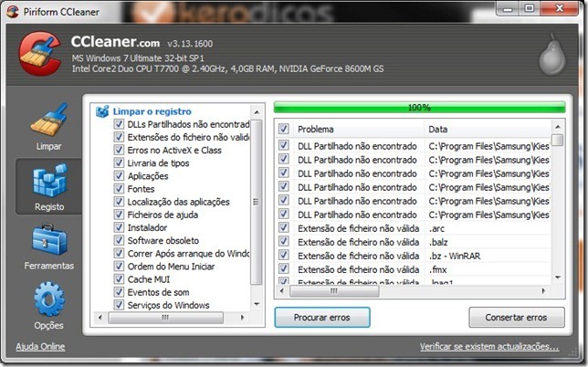The height and width of the screenshot is (367, 588).
Task: Toggle Serviços do Windows checkbox
Action: pyautogui.click(x=119, y=305)
